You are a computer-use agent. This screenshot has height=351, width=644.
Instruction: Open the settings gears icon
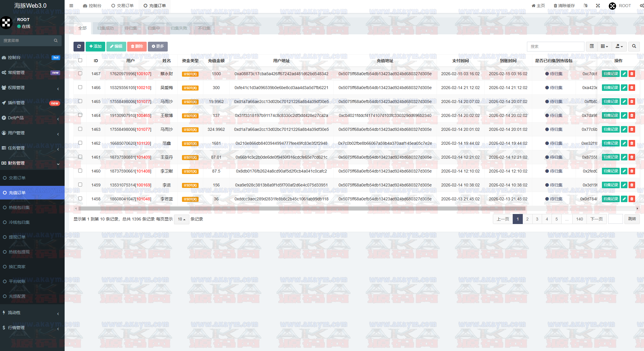tap(642, 6)
